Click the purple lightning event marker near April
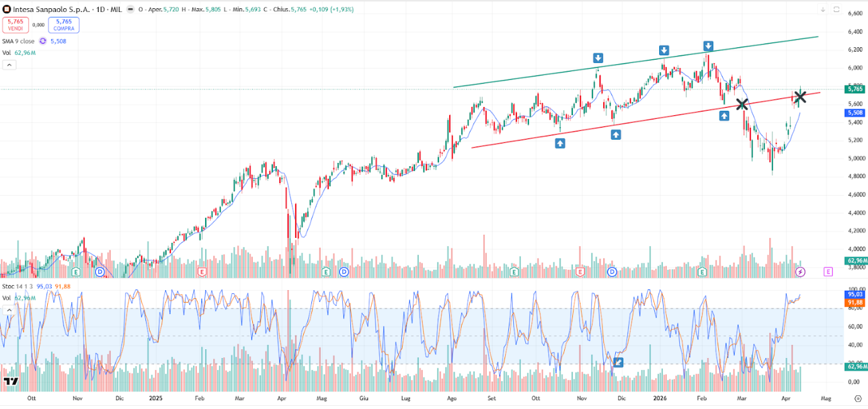868x409 pixels. pos(800,272)
